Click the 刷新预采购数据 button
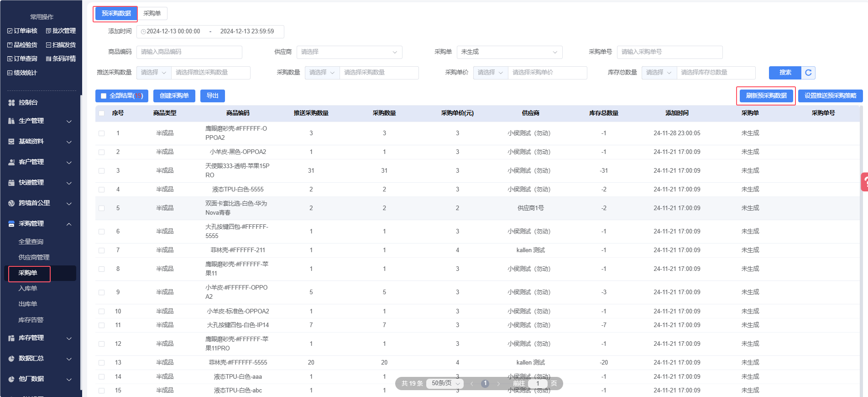The height and width of the screenshot is (397, 868). (766, 96)
